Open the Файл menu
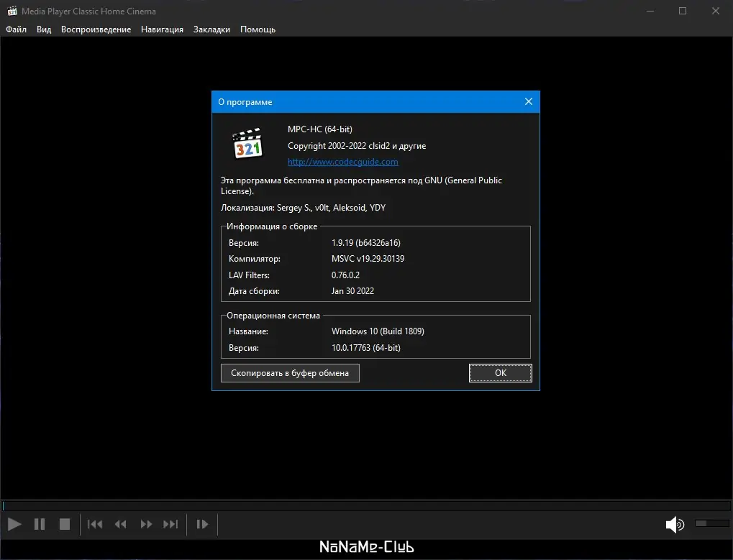The image size is (733, 560). coord(16,29)
